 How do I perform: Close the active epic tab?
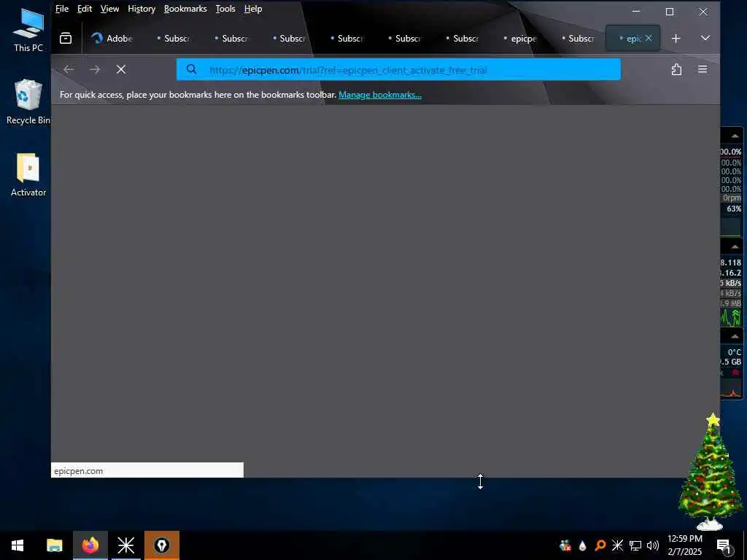click(x=649, y=38)
